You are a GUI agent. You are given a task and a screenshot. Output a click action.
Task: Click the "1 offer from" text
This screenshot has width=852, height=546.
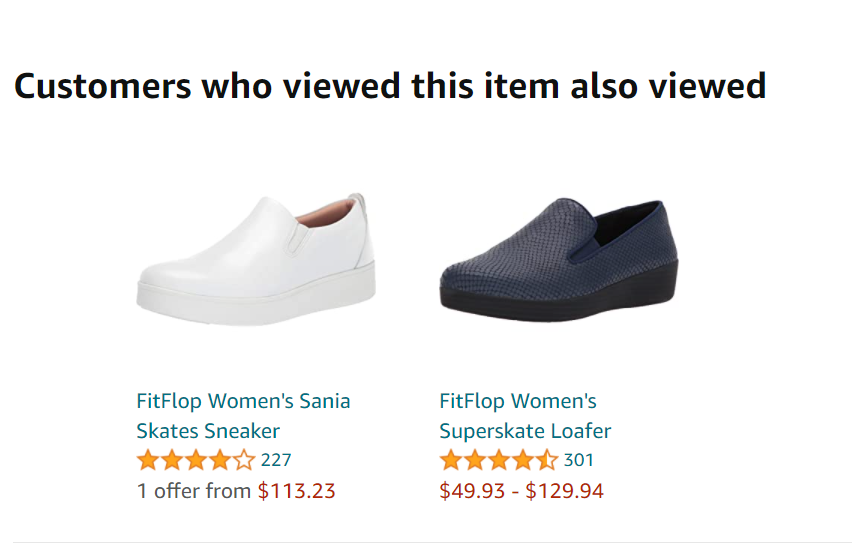(x=194, y=491)
